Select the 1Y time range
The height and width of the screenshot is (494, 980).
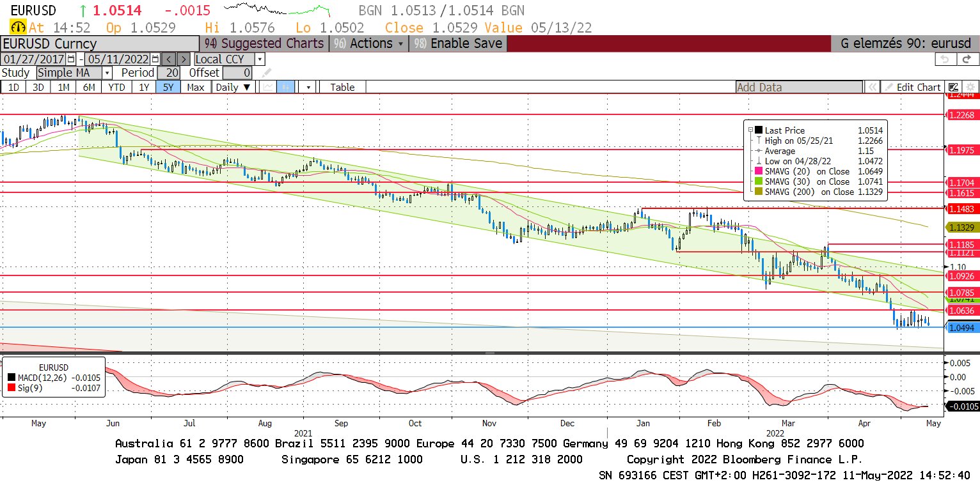point(144,87)
